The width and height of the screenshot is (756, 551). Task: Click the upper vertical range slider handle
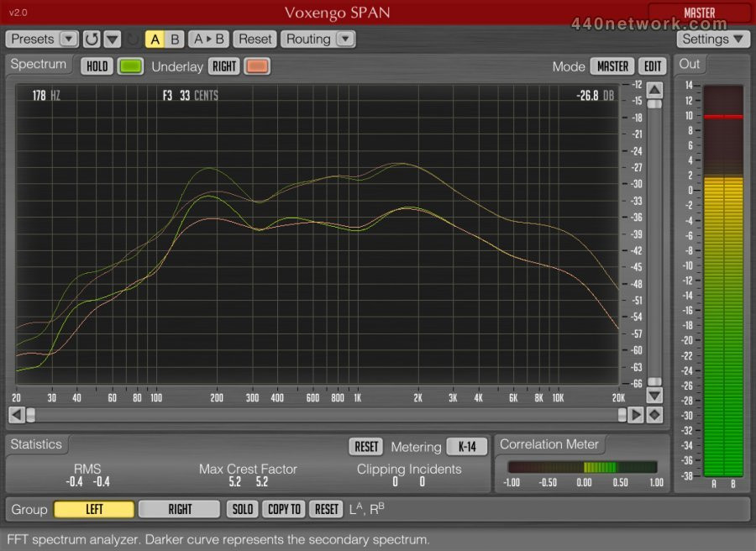(654, 104)
